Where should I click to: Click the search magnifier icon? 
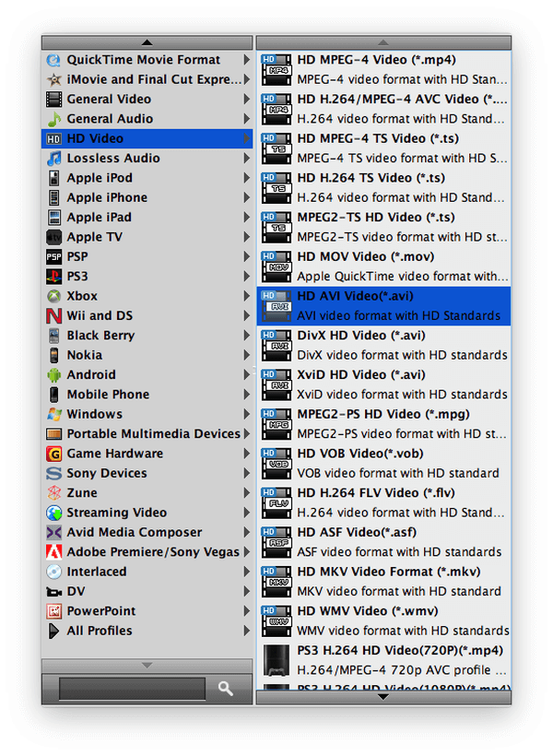coord(226,689)
